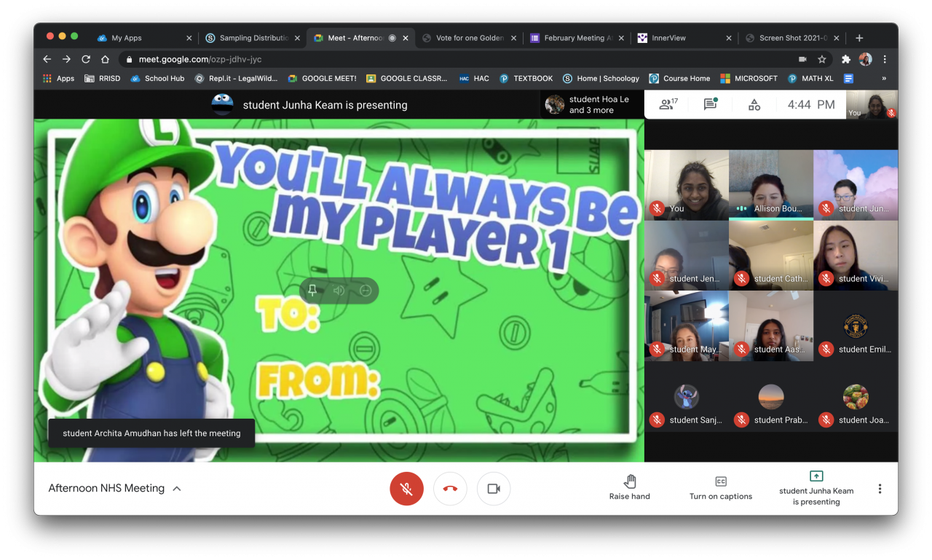This screenshot has width=932, height=560.
Task: Bookmark this page with the star icon
Action: (x=822, y=59)
